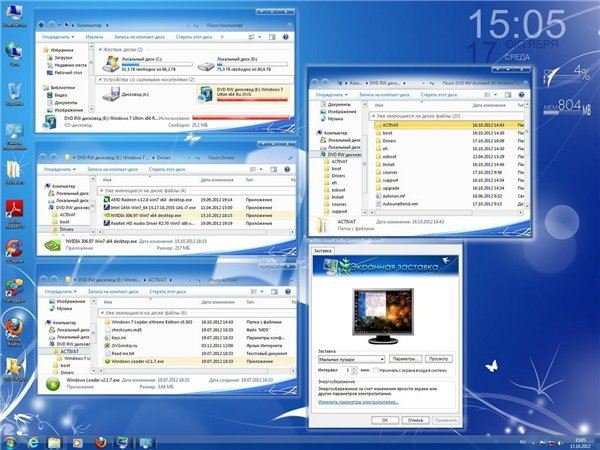Select 'sources' folder in DVD RW file list
The image size is (600, 450).
[387, 172]
